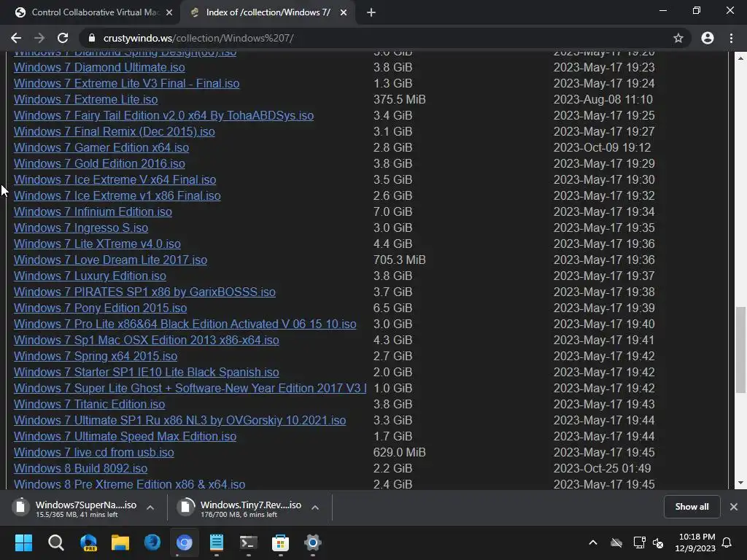747x560 pixels.
Task: Show hidden system tray icons
Action: tap(593, 542)
